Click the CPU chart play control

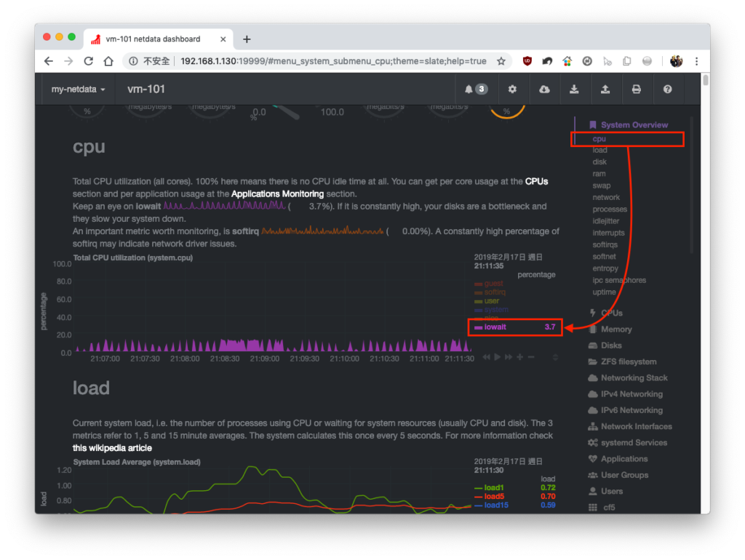(x=497, y=356)
